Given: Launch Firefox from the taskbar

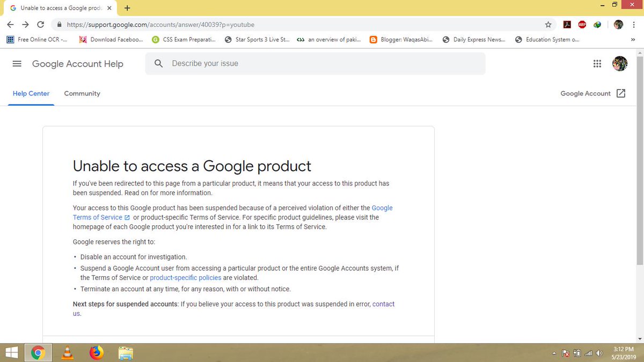Looking at the screenshot, I should click(x=96, y=352).
